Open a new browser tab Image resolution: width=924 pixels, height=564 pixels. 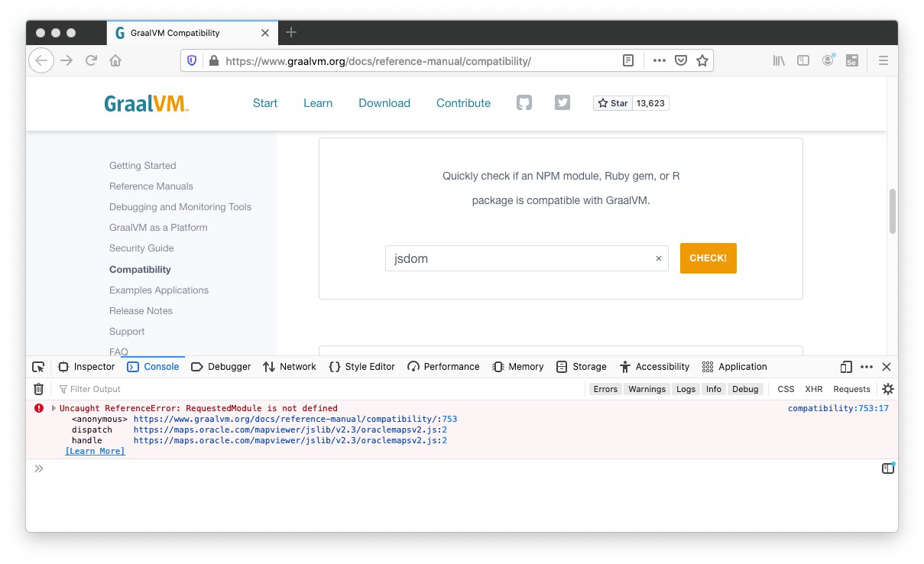291,33
